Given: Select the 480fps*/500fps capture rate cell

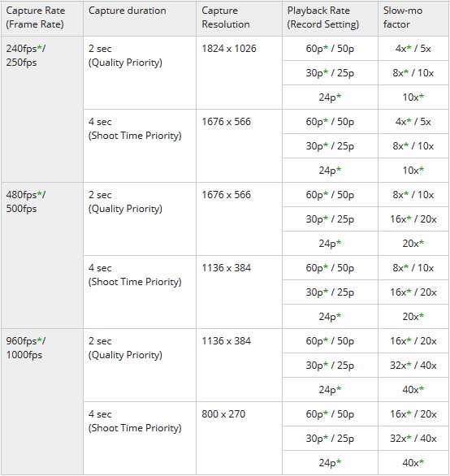Looking at the screenshot, I should click(x=42, y=256).
